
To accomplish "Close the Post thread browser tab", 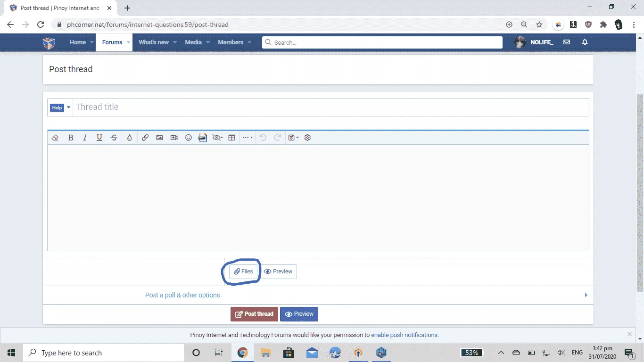I will click(x=109, y=8).
